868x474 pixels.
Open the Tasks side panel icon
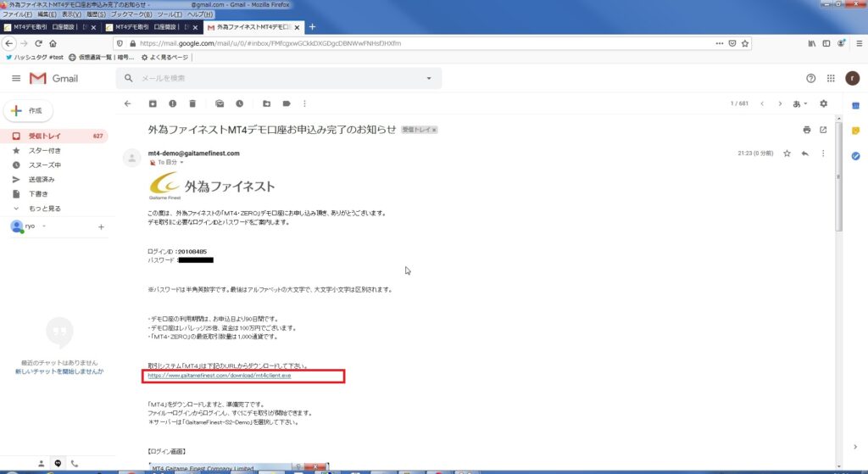pyautogui.click(x=856, y=156)
